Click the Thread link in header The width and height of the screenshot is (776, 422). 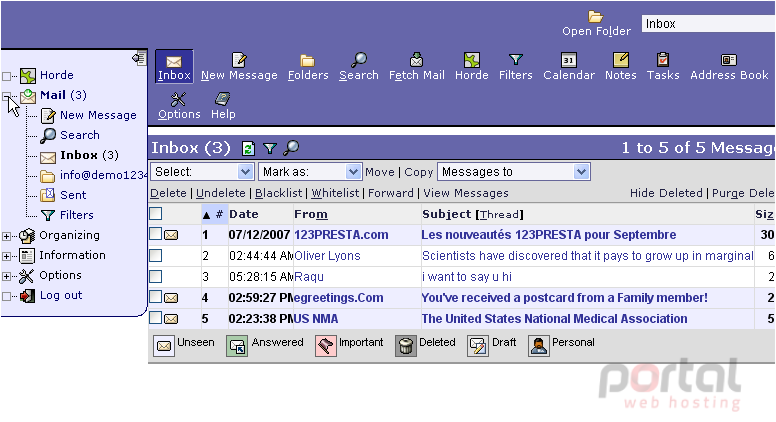(499, 214)
